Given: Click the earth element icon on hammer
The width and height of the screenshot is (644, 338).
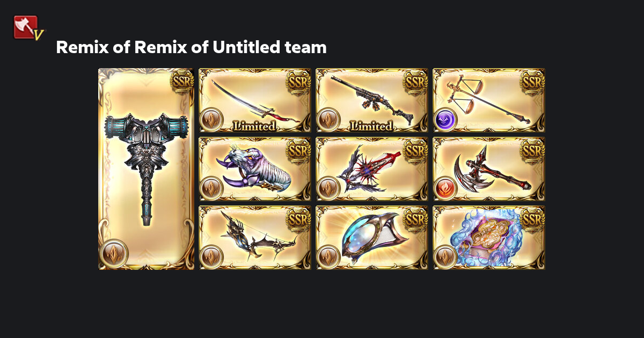Looking at the screenshot, I should click(114, 254).
